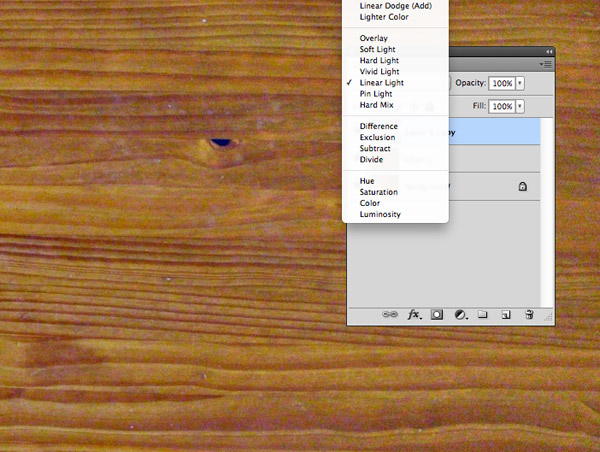Open the Fill slider dropdown arrow
This screenshot has height=452, width=600.
pyautogui.click(x=520, y=106)
